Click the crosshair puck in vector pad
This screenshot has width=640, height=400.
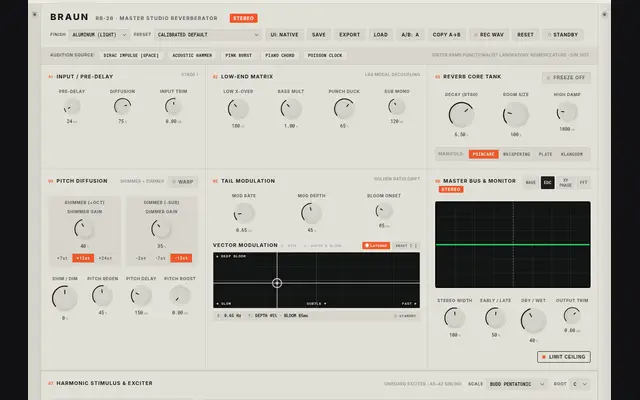(x=277, y=283)
